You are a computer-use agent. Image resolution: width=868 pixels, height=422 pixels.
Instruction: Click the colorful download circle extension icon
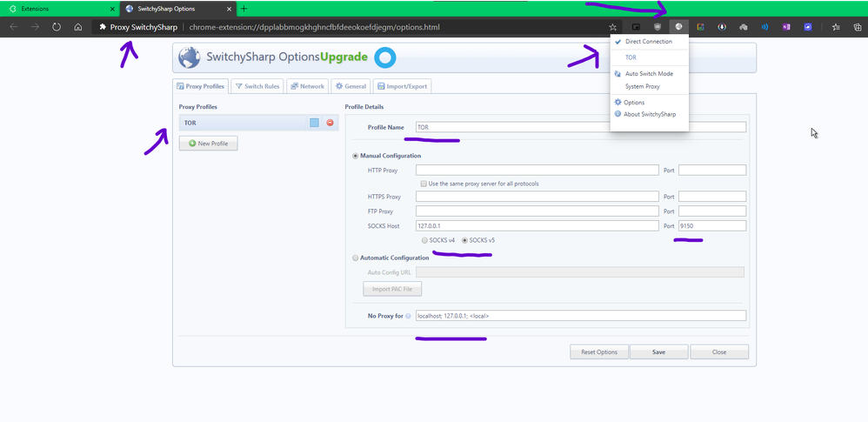click(x=722, y=27)
